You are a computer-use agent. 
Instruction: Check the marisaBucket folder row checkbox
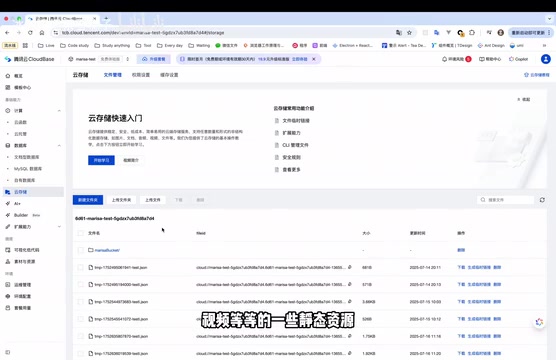[x=80, y=250]
